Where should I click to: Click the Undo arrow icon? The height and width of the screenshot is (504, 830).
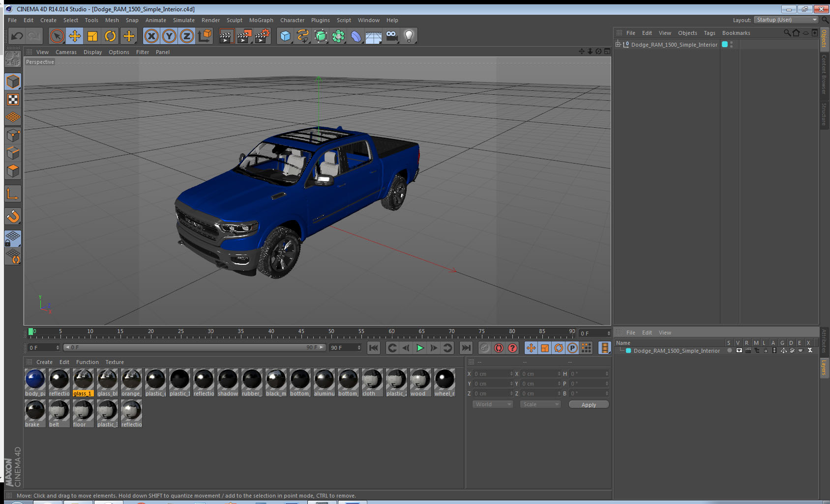(17, 36)
